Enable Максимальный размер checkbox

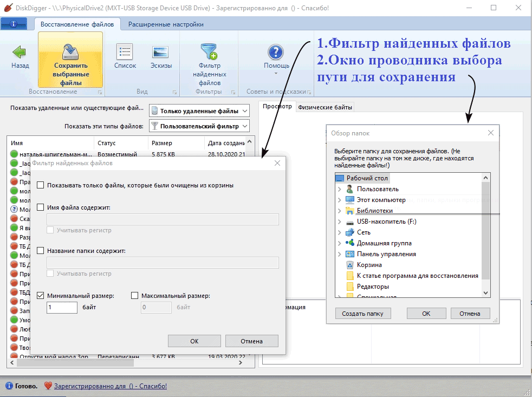135,296
